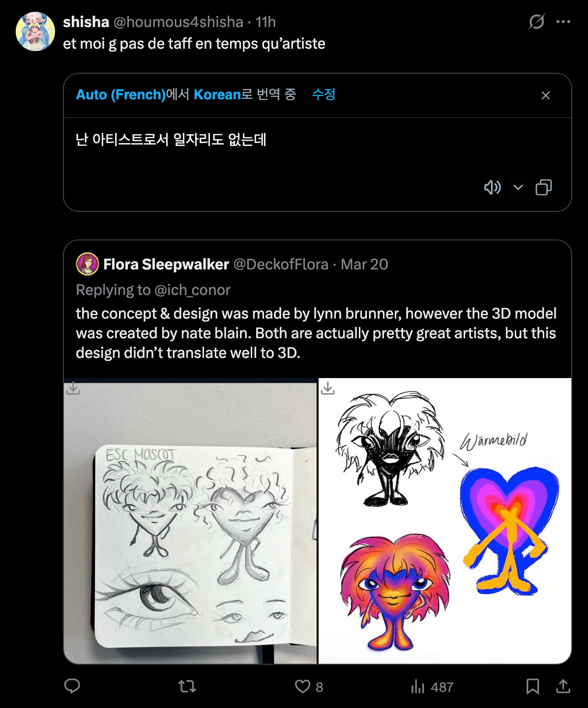Download the sketchbook pencil drawing image
The width and height of the screenshot is (588, 708).
73,388
